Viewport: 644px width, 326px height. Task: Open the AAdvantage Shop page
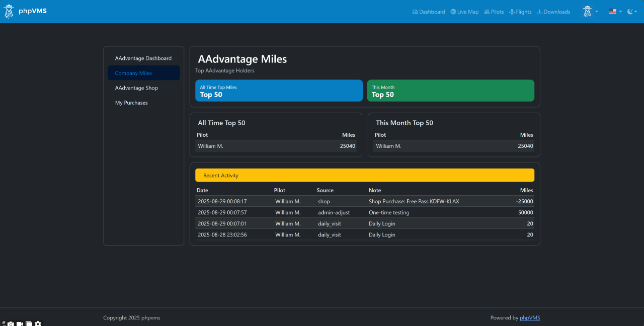pos(136,88)
